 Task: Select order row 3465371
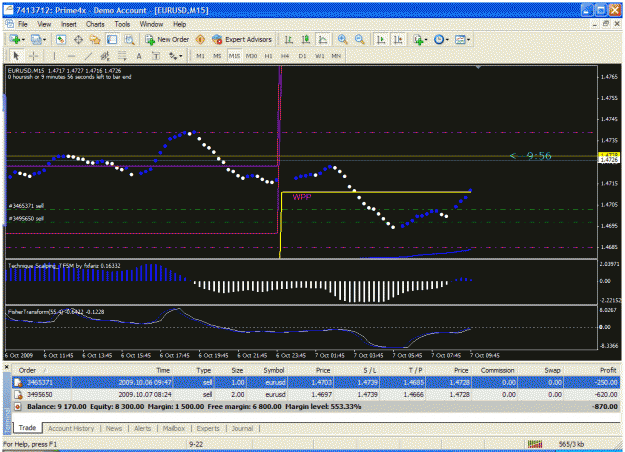click(x=316, y=383)
